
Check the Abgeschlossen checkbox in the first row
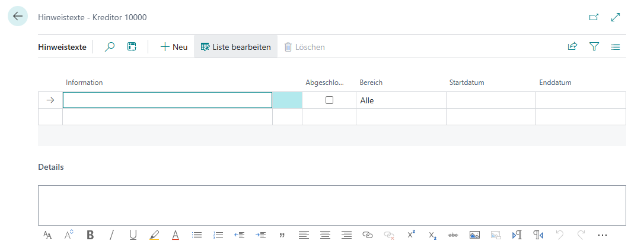pos(329,100)
